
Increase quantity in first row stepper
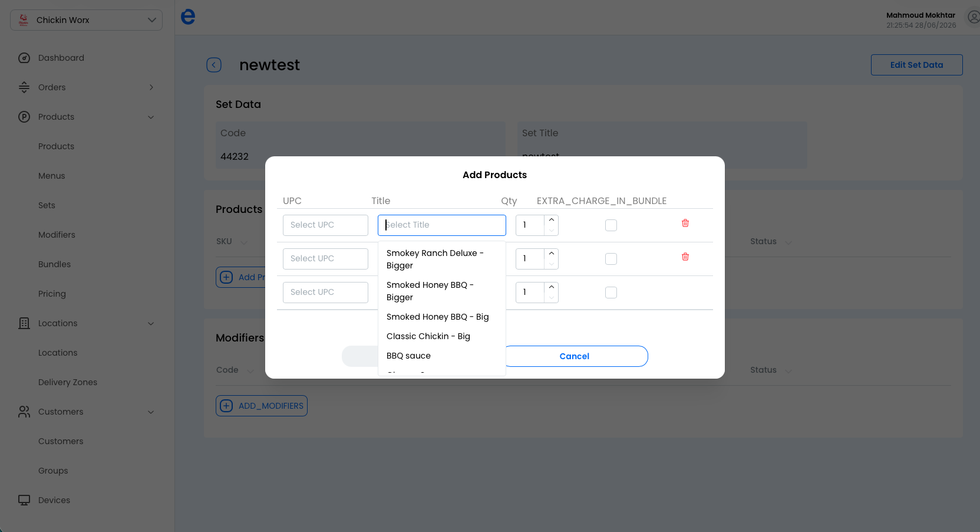(x=552, y=220)
